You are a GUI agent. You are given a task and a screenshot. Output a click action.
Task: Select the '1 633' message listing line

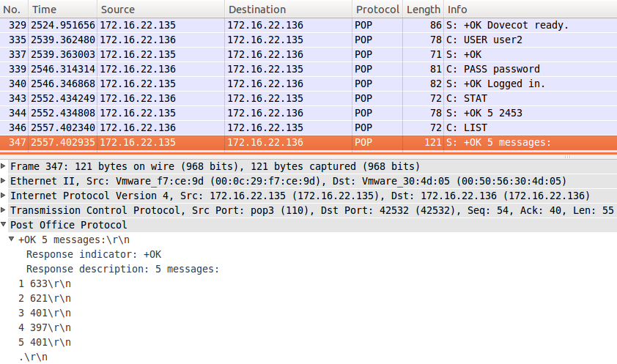point(45,283)
